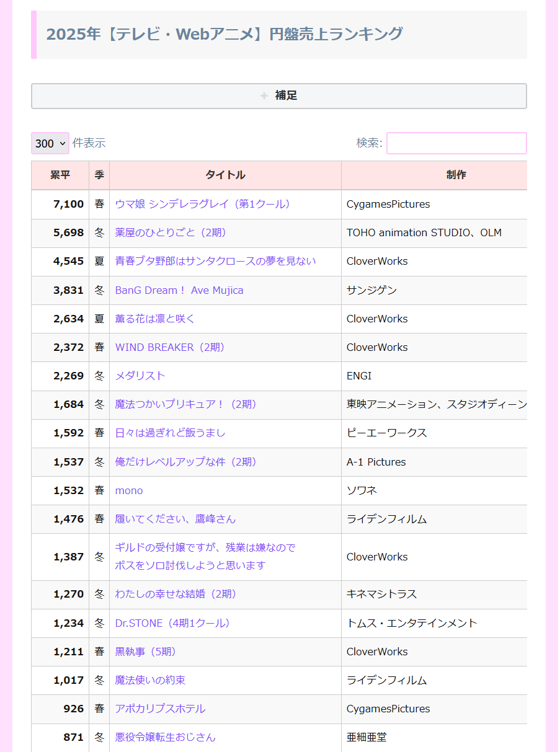
Task: Open BanG Dream! Ave Mujica link
Action: point(179,290)
